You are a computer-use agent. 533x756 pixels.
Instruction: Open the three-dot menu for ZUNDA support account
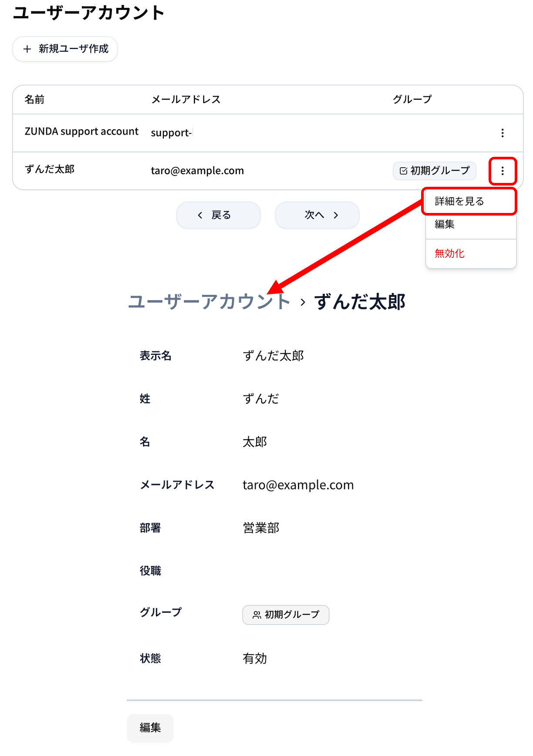(503, 133)
